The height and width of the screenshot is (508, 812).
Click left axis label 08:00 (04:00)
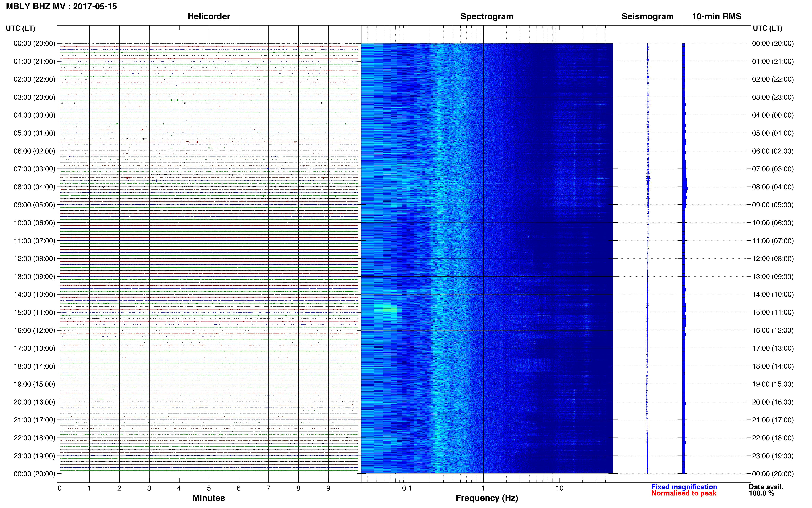(x=34, y=187)
